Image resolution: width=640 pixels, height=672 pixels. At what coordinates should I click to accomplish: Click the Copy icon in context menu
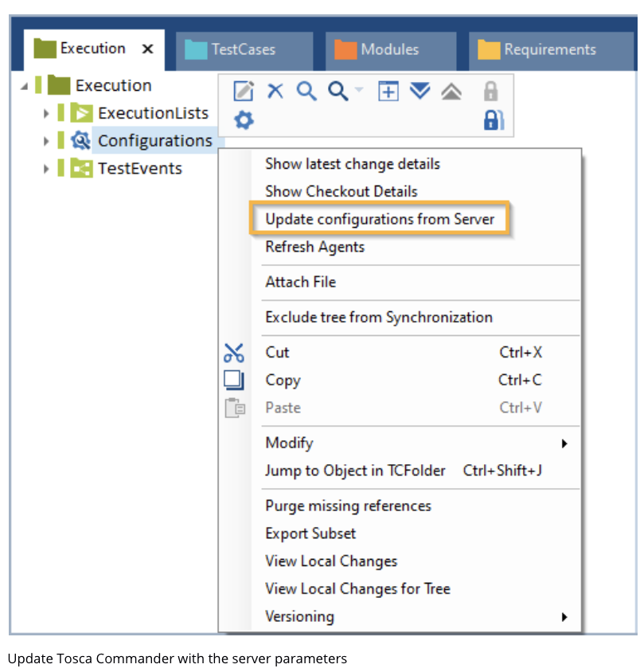[234, 380]
